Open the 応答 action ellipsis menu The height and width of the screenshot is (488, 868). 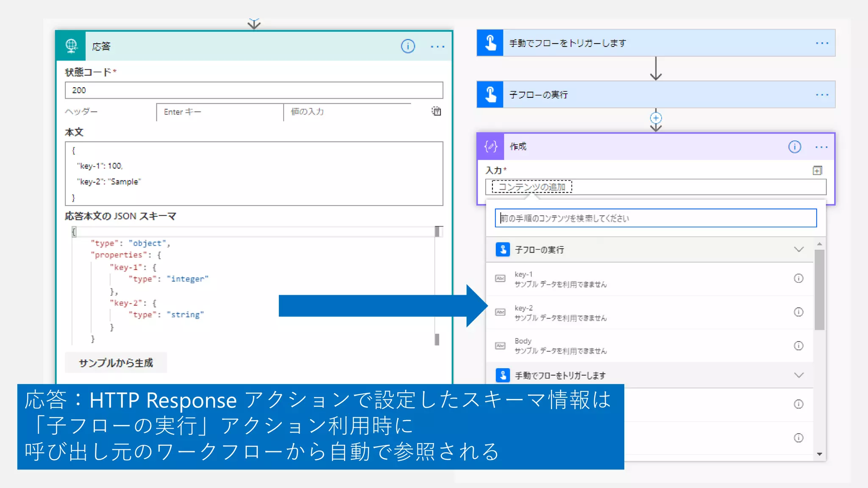click(437, 47)
